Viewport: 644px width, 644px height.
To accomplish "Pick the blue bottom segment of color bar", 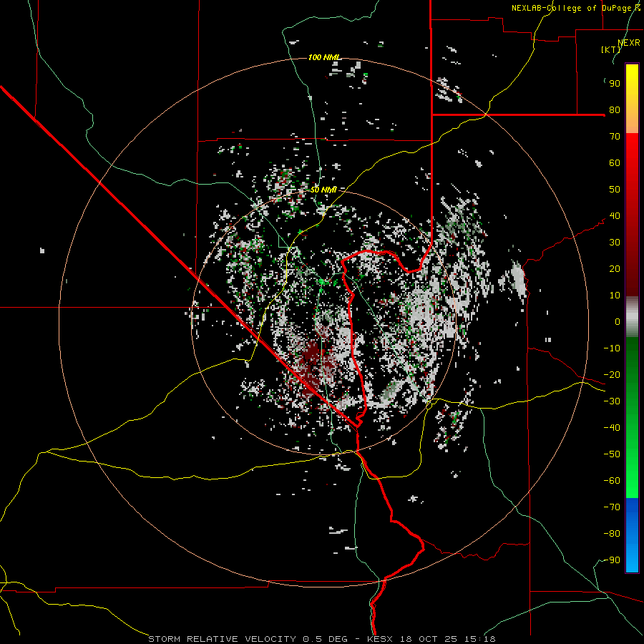I will (632, 535).
